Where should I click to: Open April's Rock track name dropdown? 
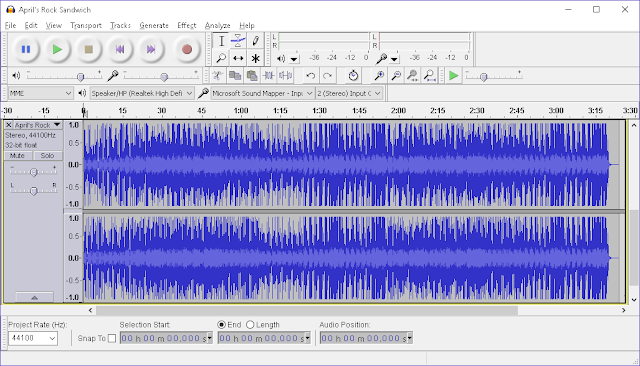[38, 125]
